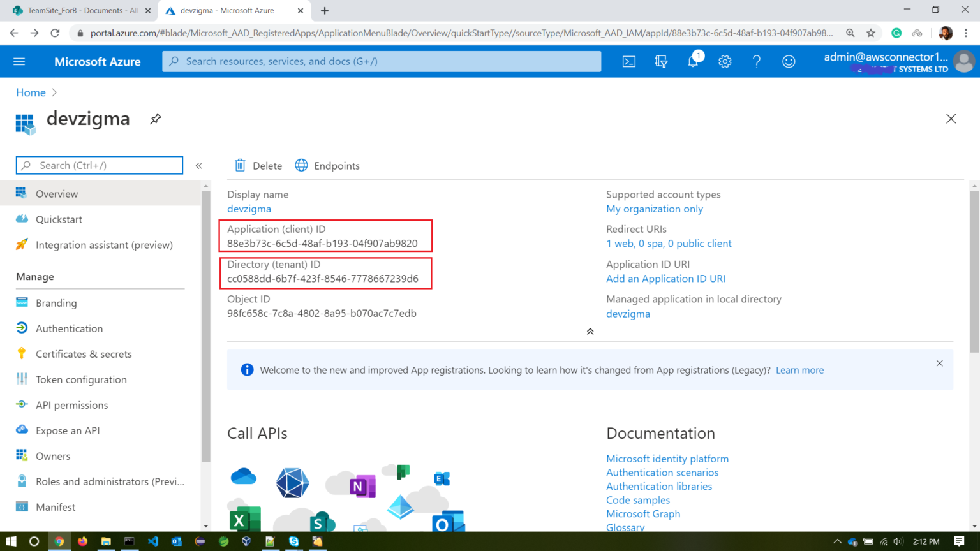The width and height of the screenshot is (980, 551).
Task: Open Firefox from the taskbar
Action: pyautogui.click(x=82, y=541)
